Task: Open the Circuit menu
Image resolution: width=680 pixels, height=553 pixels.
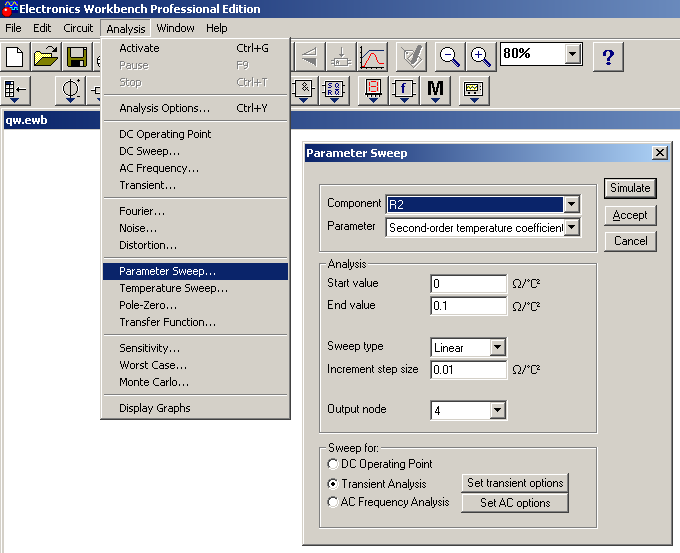Action: pos(78,28)
